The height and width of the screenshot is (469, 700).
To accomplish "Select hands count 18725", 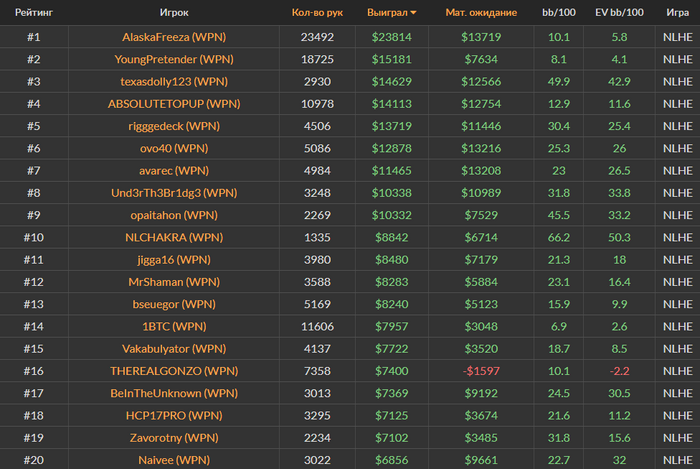I will (x=317, y=59).
